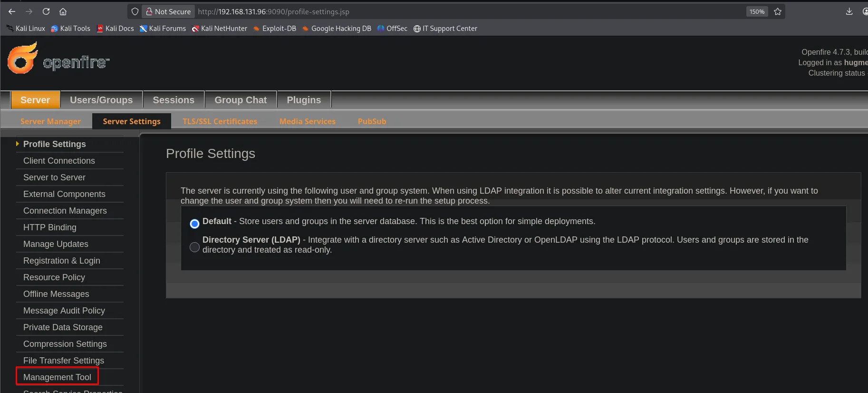Open the PubSub subtab
The height and width of the screenshot is (393, 868).
[x=372, y=121]
